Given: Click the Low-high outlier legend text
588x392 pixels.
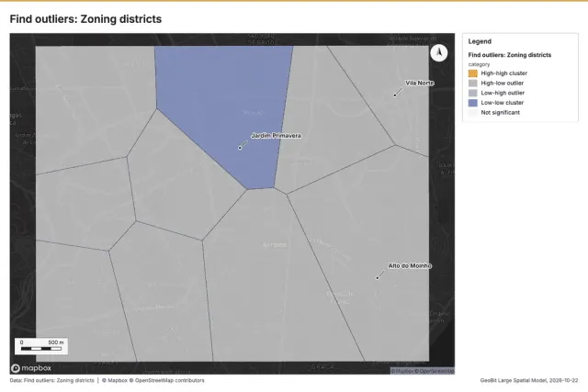Looking at the screenshot, I should coord(503,93).
